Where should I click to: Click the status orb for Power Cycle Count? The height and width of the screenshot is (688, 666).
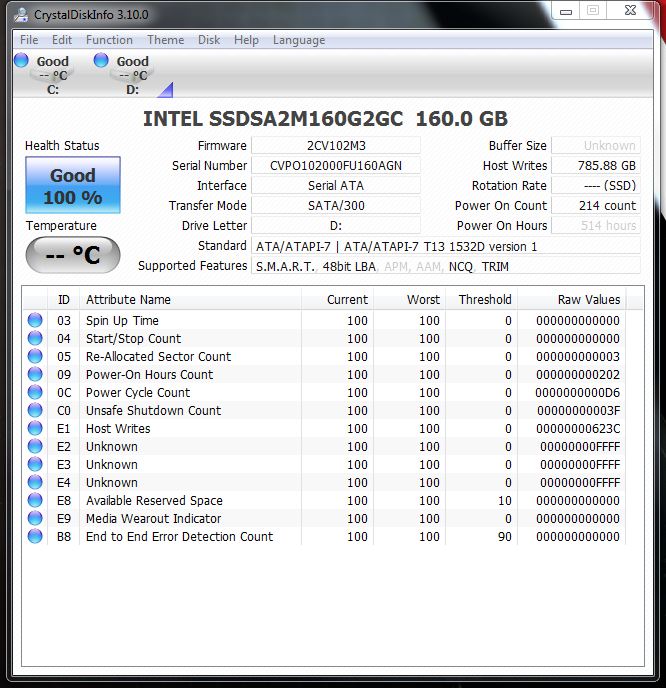click(x=35, y=392)
